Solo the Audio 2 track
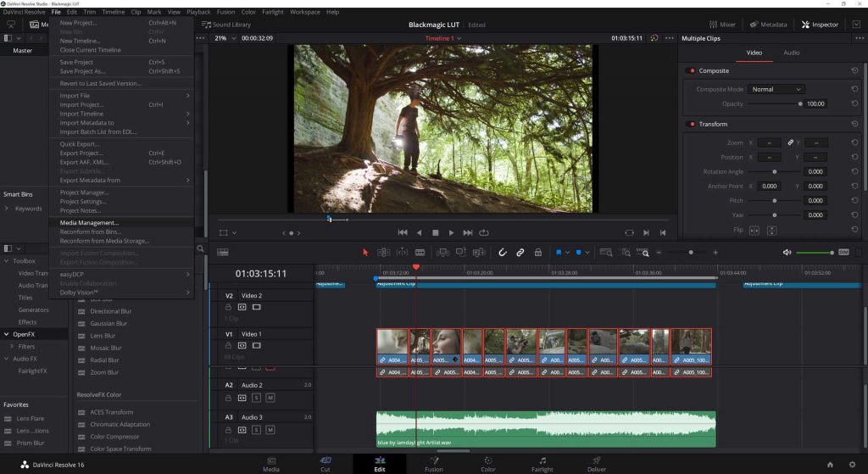 (x=256, y=398)
